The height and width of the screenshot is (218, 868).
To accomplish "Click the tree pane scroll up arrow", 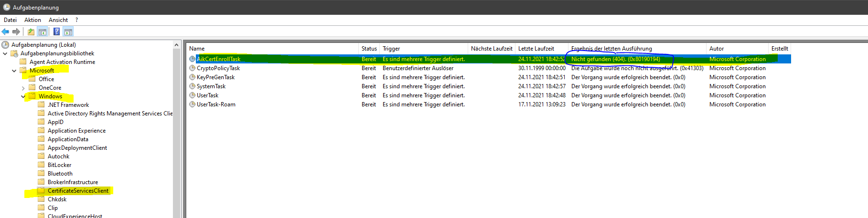I will click(177, 45).
